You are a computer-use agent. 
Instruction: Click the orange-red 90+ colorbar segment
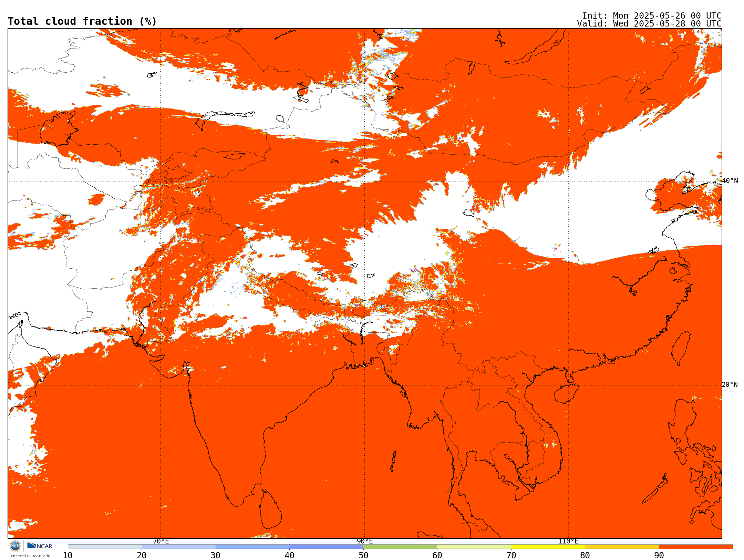pyautogui.click(x=696, y=547)
